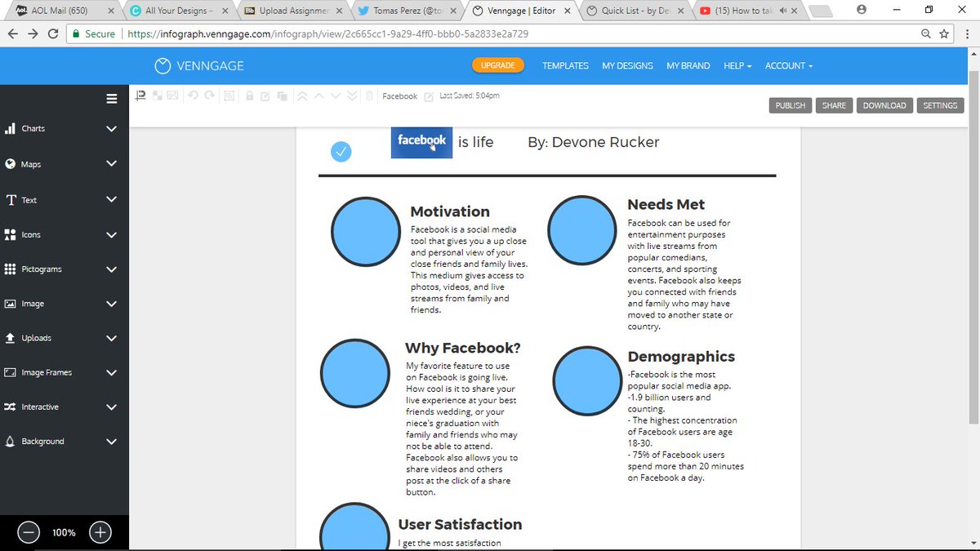The height and width of the screenshot is (551, 980).
Task: Switch to the YouTube How to tab
Action: coord(747,11)
